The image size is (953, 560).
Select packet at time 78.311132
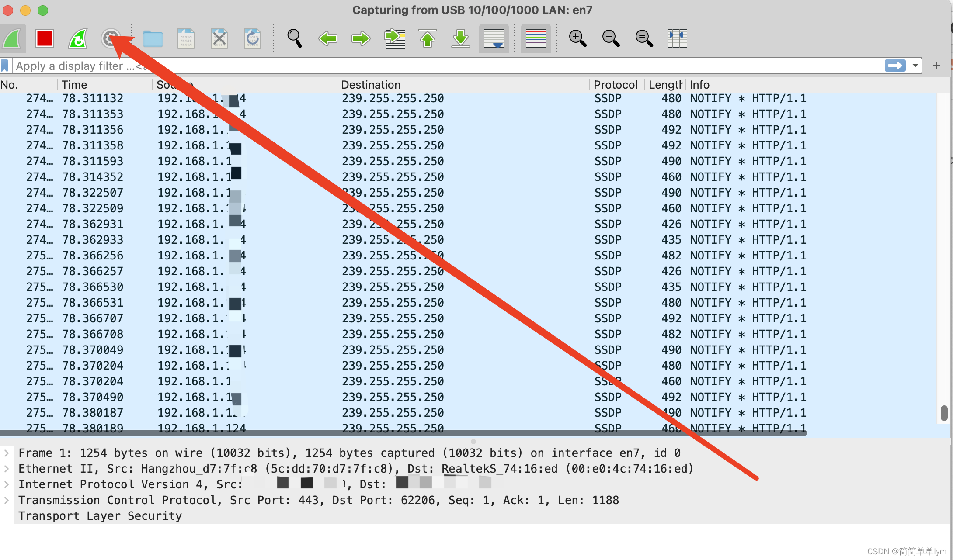pos(468,98)
